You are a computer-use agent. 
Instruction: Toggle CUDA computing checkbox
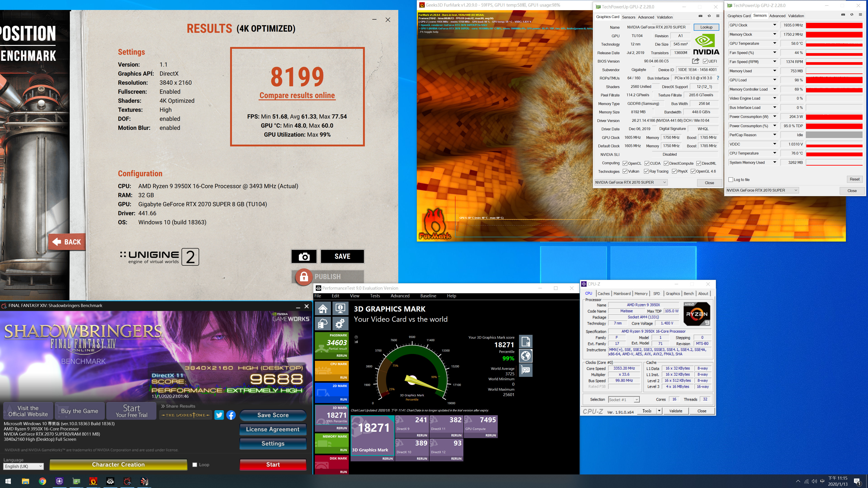click(647, 163)
